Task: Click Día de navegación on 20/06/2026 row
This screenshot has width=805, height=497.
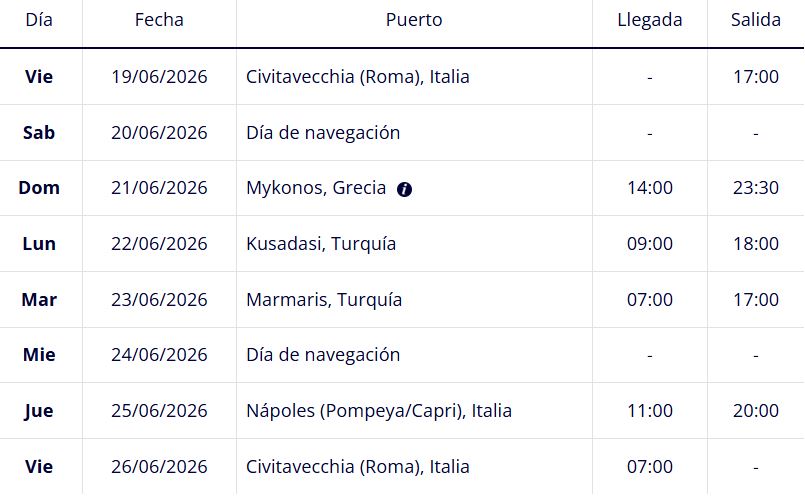Action: [x=323, y=133]
